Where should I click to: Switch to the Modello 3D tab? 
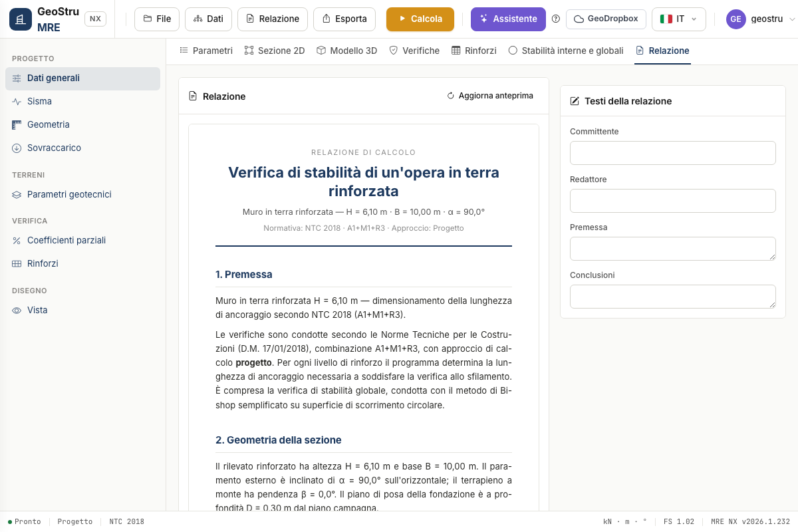point(346,51)
